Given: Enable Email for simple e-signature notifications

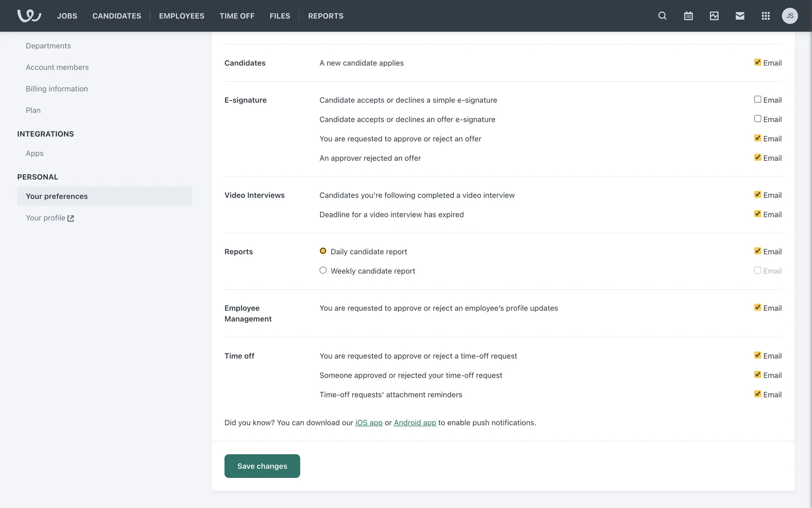Looking at the screenshot, I should [757, 99].
